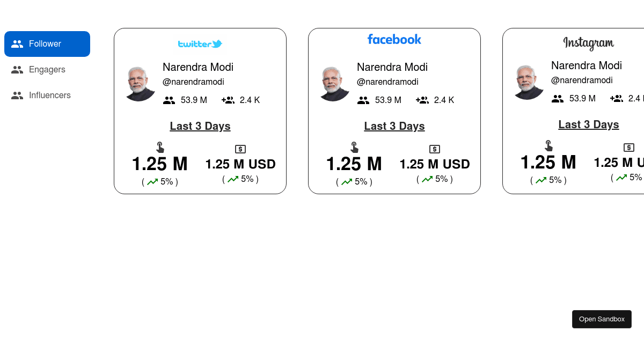Click the touch icon in Facebook card
Image resolution: width=644 pixels, height=338 pixels.
(x=354, y=148)
